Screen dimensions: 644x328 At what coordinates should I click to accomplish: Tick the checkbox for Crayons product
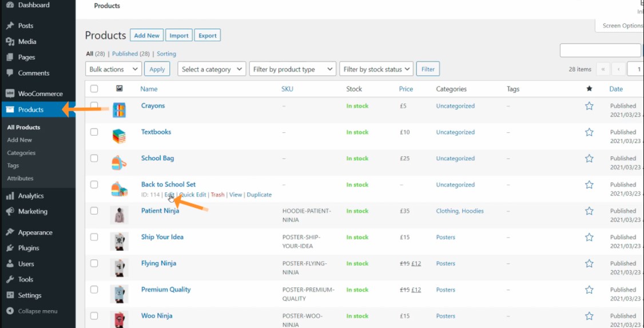tap(94, 106)
